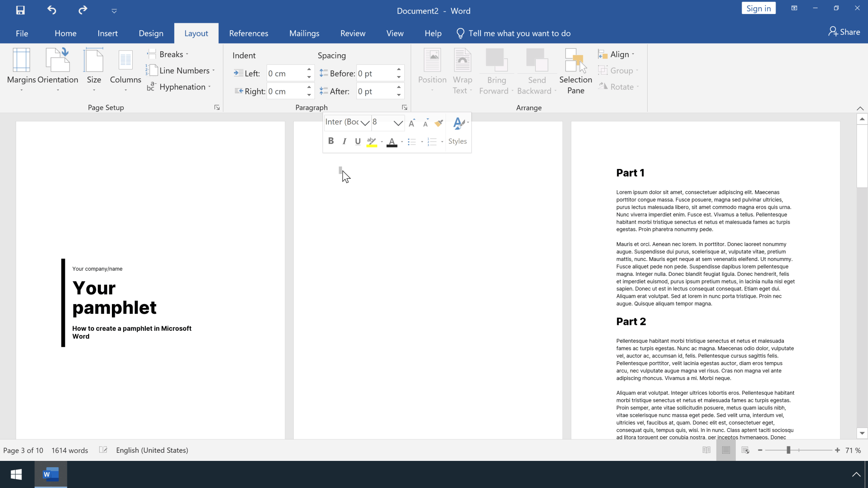Adjust the zoom slider
Screen dimensions: 868x488
[788, 450]
